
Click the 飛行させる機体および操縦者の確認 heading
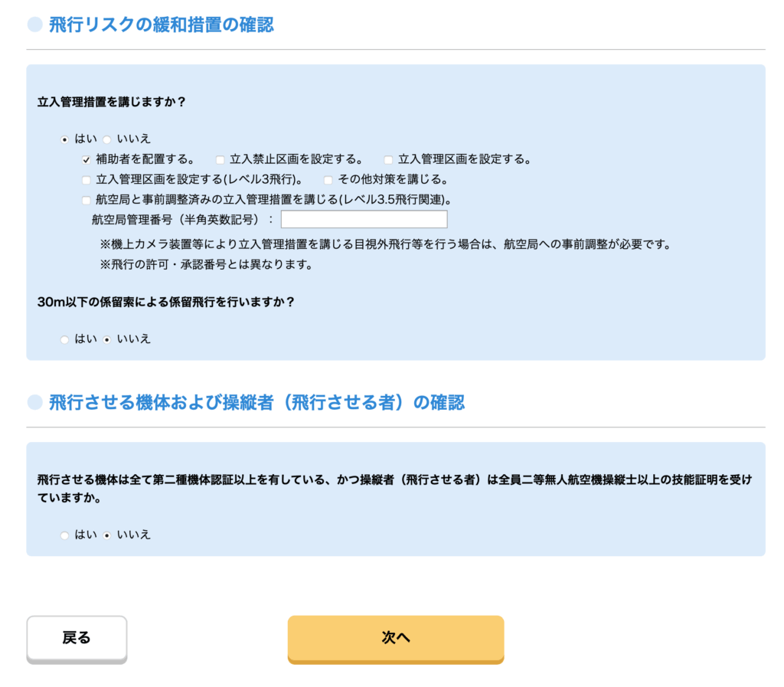coord(256,403)
